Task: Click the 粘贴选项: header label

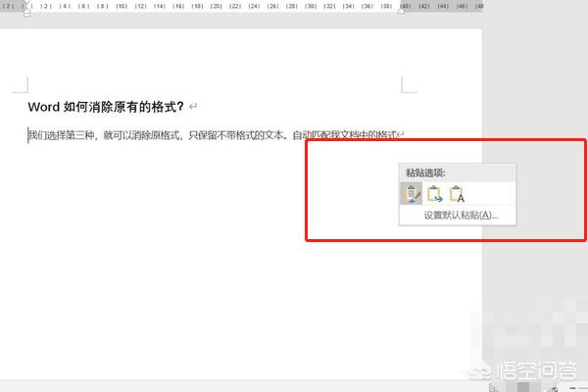Action: click(425, 172)
